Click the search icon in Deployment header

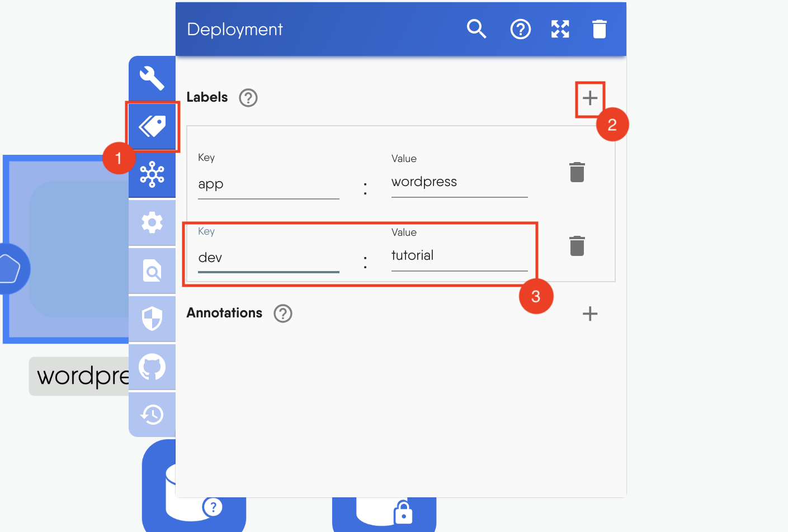(476, 28)
